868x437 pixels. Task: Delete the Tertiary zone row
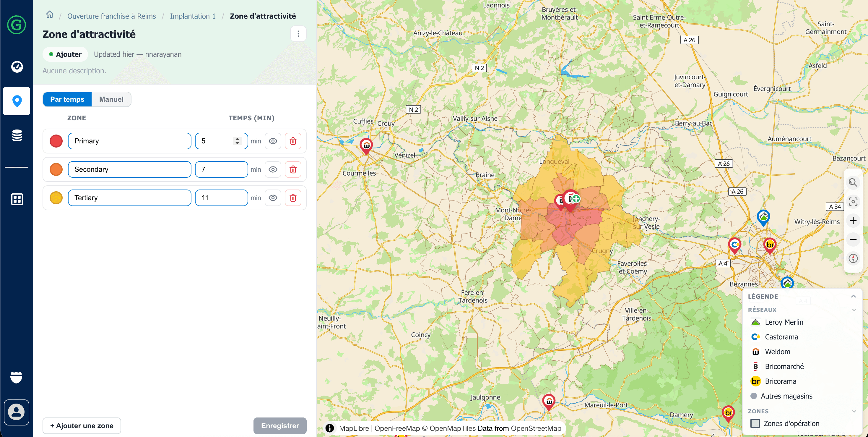(x=293, y=198)
